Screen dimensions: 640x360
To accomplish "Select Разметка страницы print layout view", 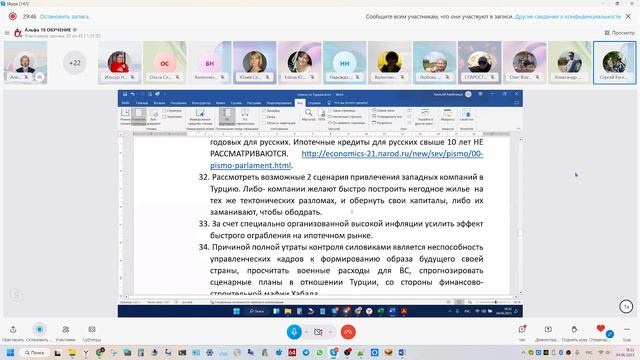I will click(x=139, y=117).
